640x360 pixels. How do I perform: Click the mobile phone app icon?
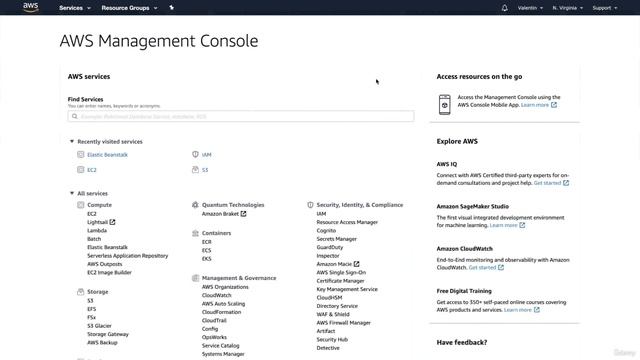click(444, 104)
